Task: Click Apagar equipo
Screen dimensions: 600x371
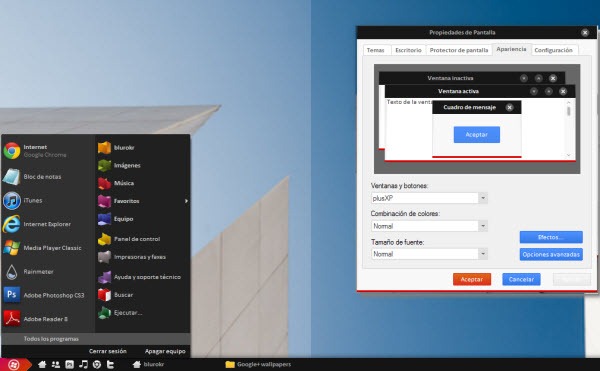Action: pyautogui.click(x=165, y=351)
